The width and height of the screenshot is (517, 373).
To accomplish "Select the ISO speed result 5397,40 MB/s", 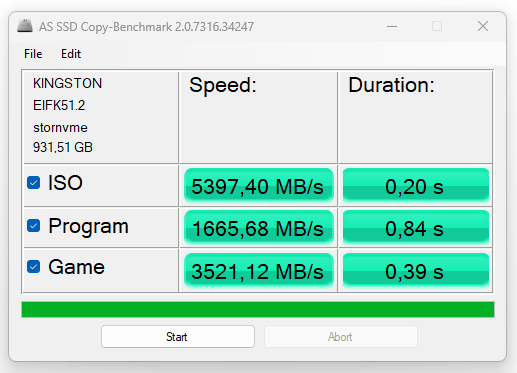I will coord(259,186).
